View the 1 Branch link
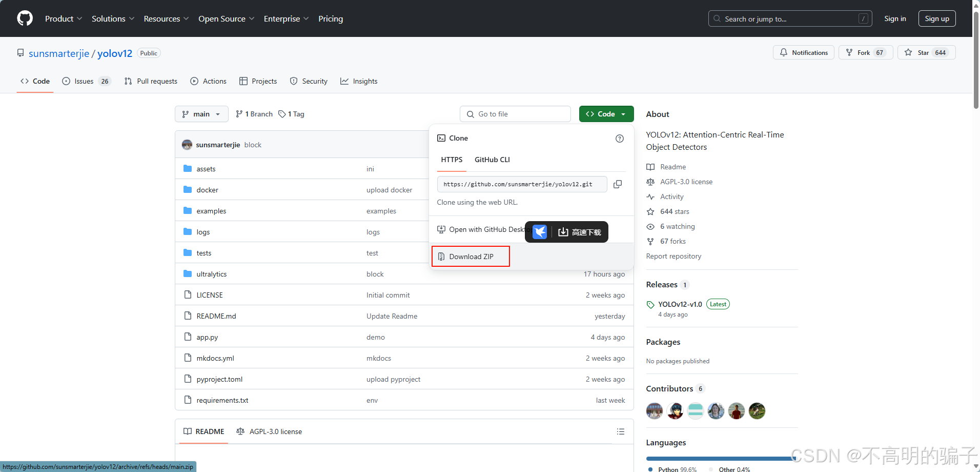Screen dimensions: 980x472 click(254, 114)
